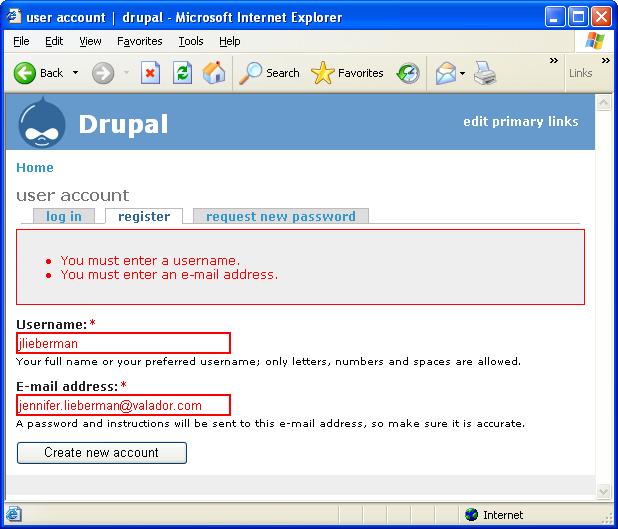
Task: Refresh the page with green arrows icon
Action: 182,73
